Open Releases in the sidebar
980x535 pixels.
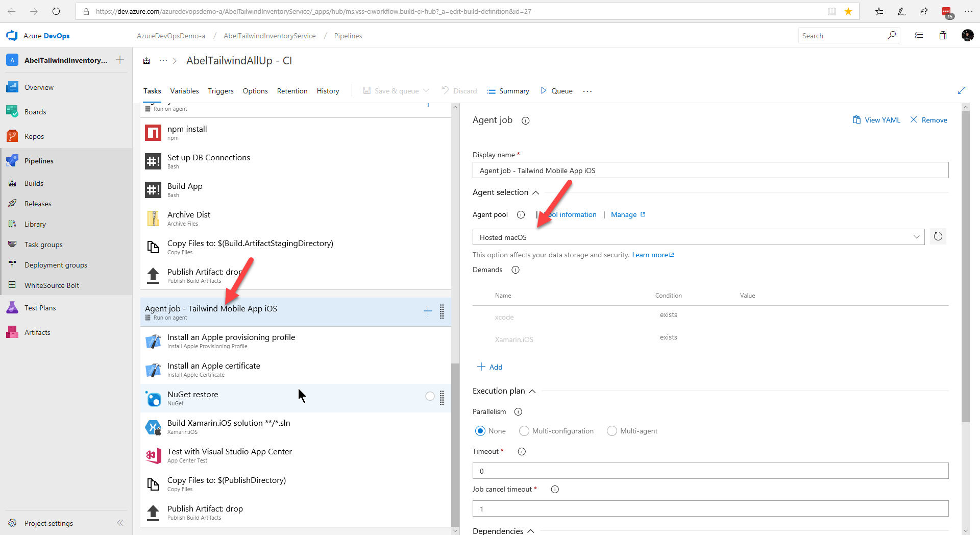(x=38, y=204)
